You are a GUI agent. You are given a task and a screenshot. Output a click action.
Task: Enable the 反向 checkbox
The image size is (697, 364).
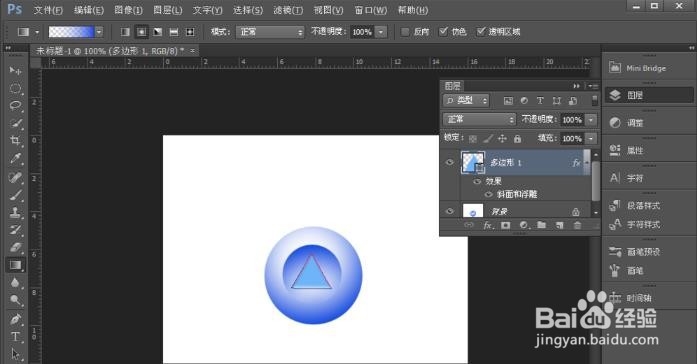point(405,32)
